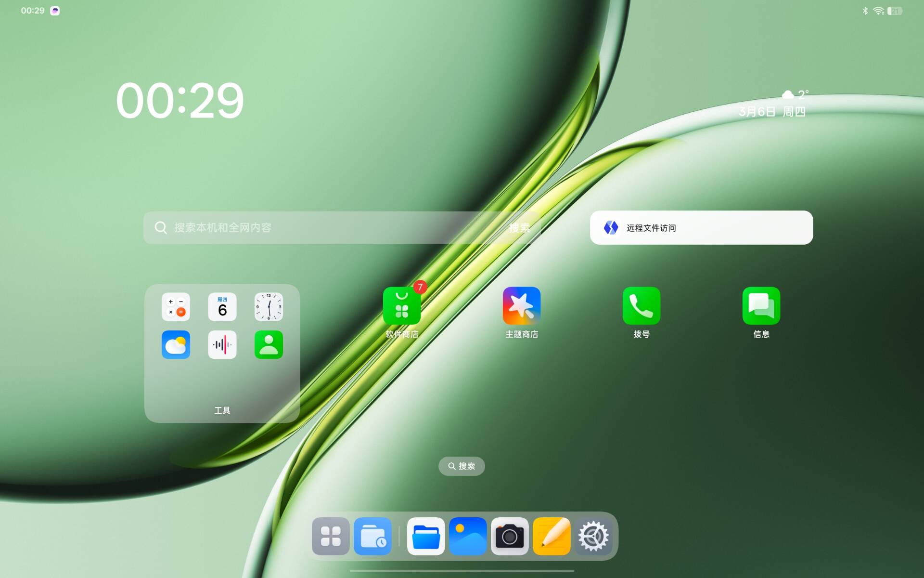This screenshot has width=924, height=578.
Task: Open Calendar showing date 6
Action: tap(222, 307)
